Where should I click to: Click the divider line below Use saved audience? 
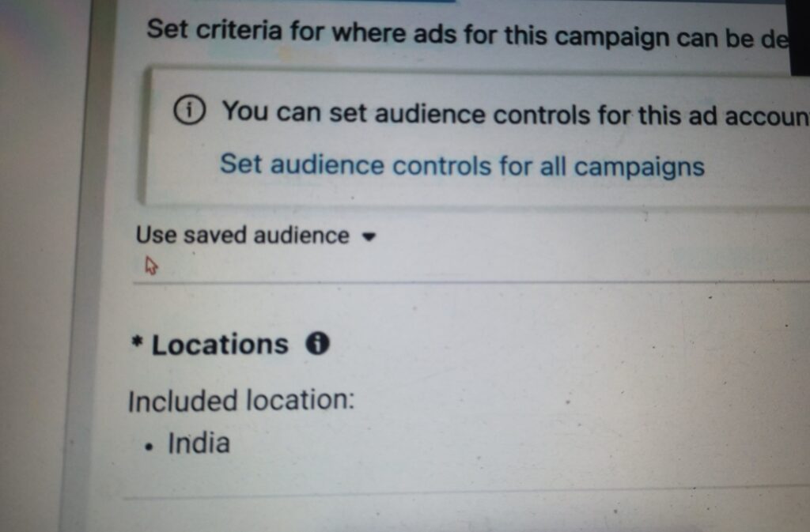coord(475,281)
